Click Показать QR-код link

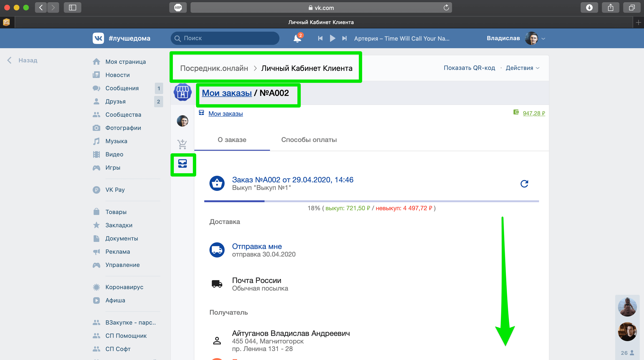tap(469, 68)
